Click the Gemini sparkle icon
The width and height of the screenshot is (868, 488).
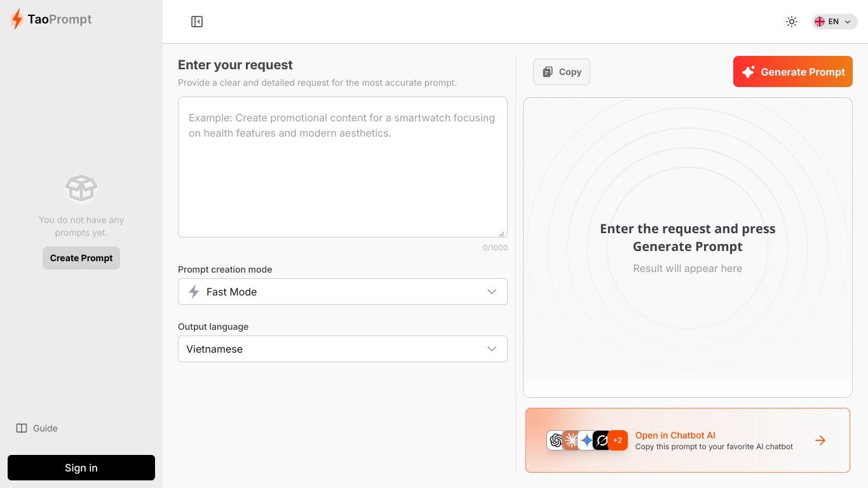(x=587, y=440)
